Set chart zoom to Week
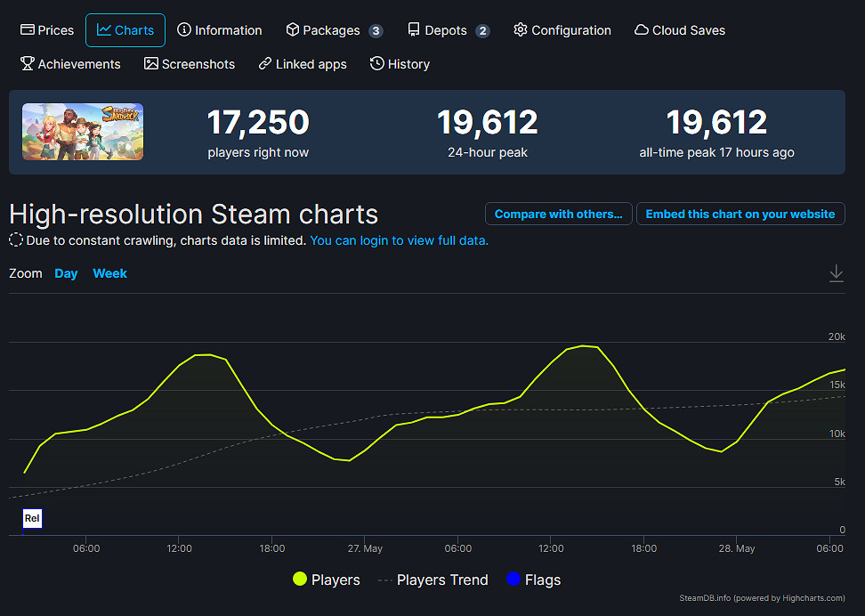 110,273
